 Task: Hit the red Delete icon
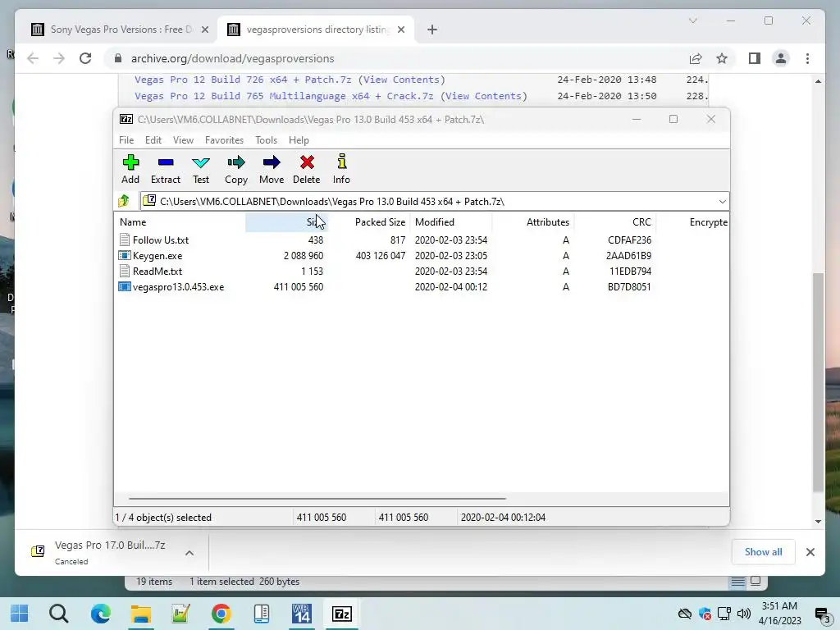point(307,169)
